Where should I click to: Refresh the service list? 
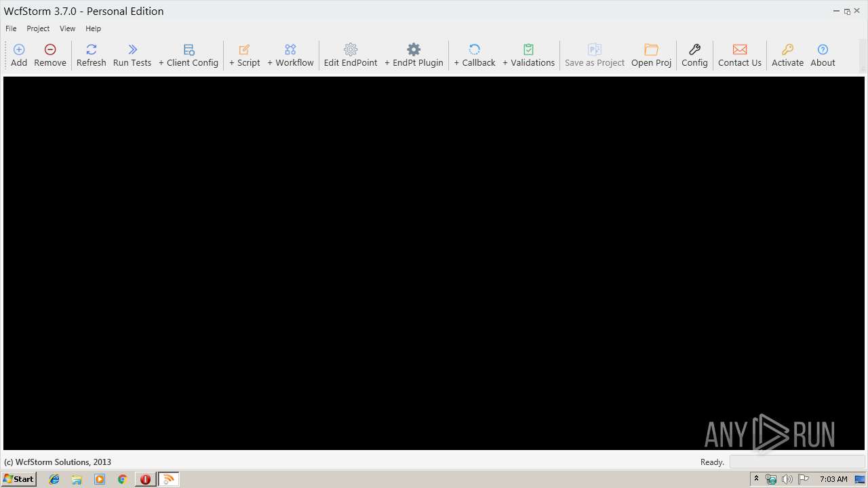91,55
